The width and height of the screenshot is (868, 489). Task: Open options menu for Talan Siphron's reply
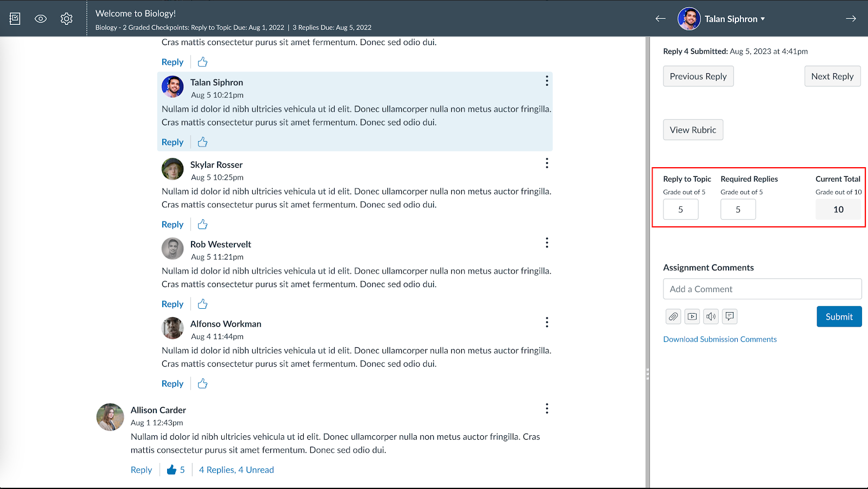coord(547,81)
